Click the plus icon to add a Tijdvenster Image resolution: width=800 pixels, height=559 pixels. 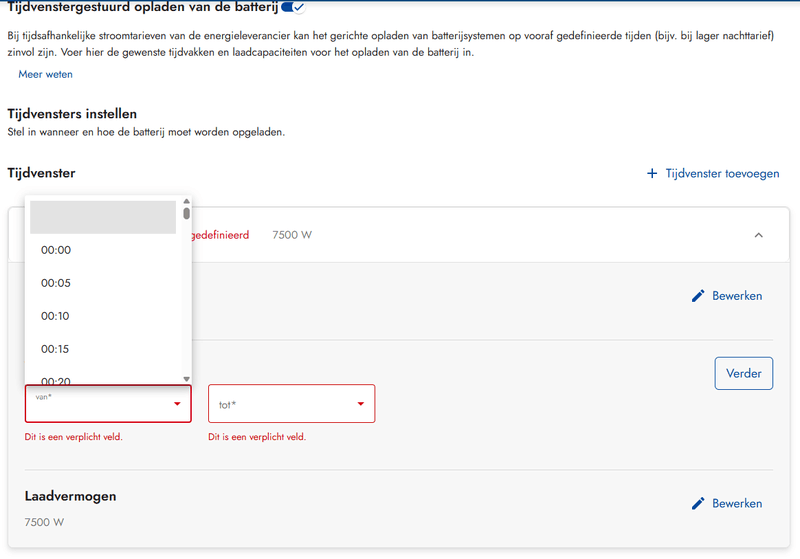click(653, 174)
